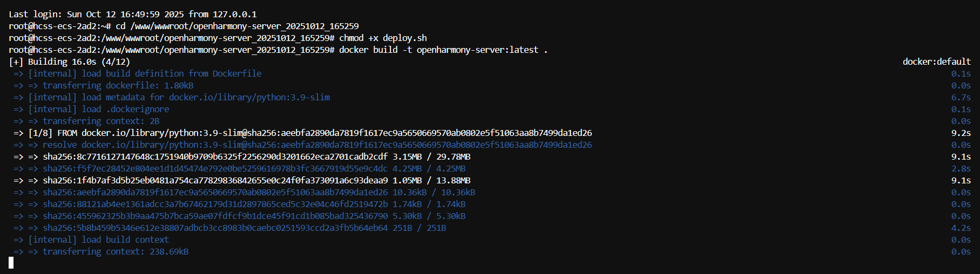Click the terminal cursor block at the bottom
The width and height of the screenshot is (980, 274).
11,263
